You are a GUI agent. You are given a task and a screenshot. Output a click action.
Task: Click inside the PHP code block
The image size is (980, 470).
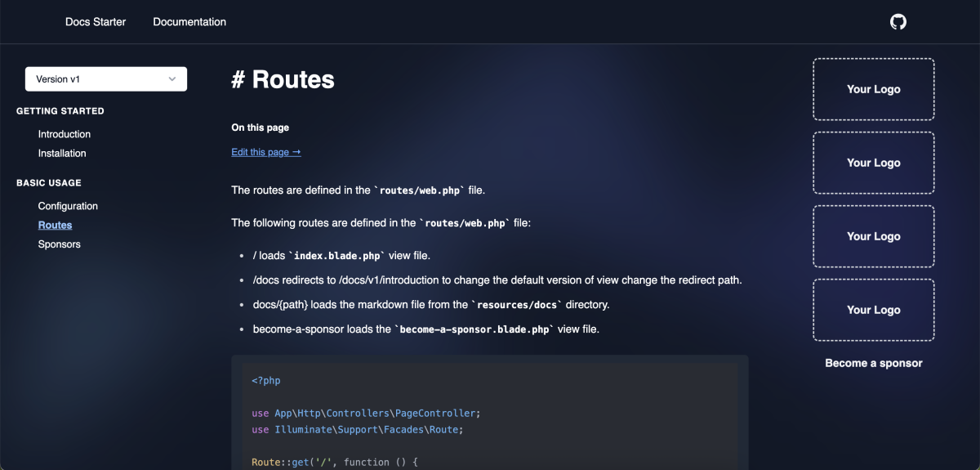pos(490,413)
